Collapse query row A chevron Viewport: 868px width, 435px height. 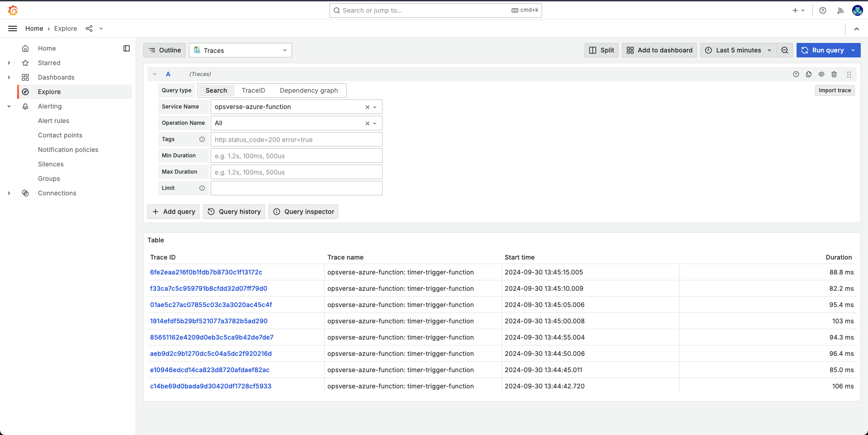tap(155, 74)
